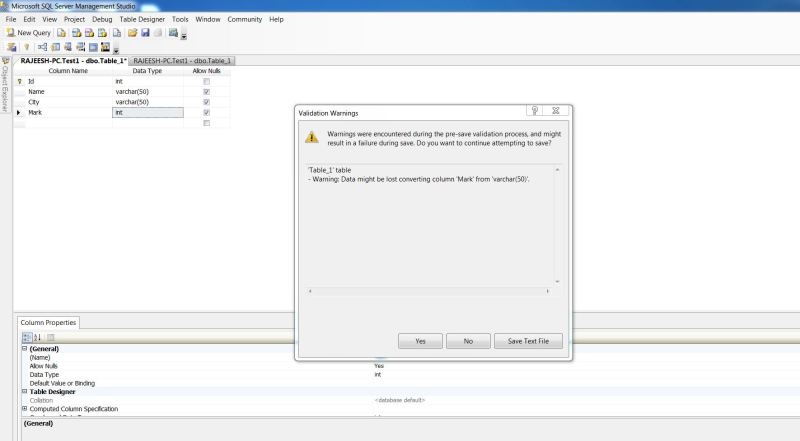
Task: Collapse the (General) properties group
Action: 24,349
